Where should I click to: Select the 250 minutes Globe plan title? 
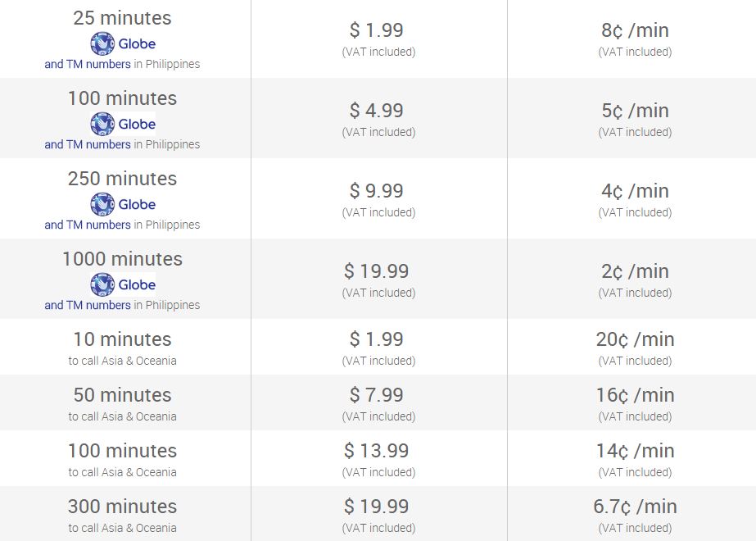tap(123, 179)
